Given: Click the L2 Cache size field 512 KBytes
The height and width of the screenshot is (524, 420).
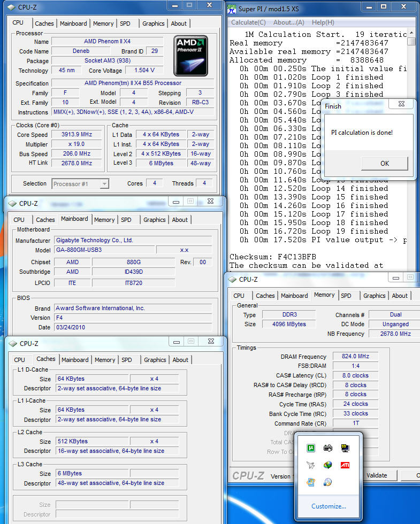Looking at the screenshot, I should pos(92,441).
